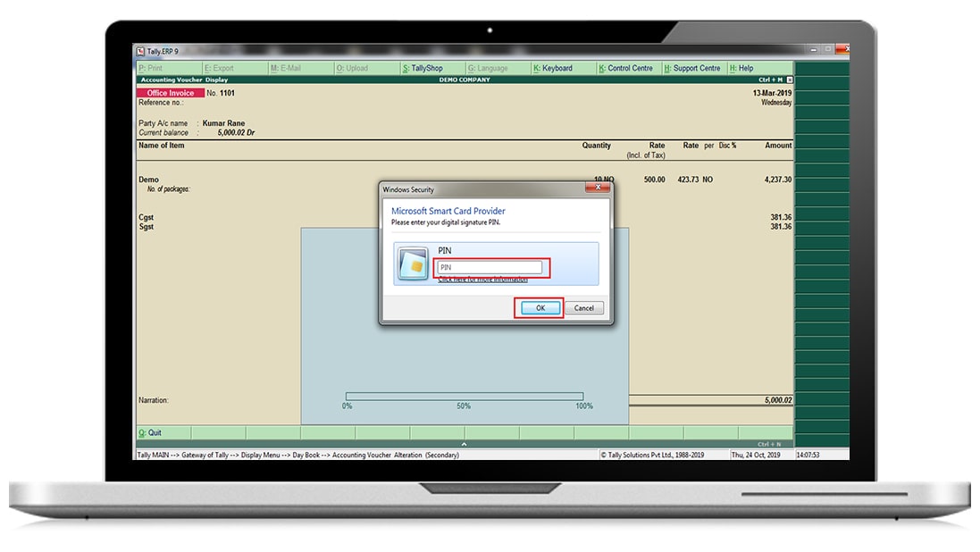Click the Tally MAIN navigation path in status bar
Screen dimensions: 980x552
tap(297, 456)
